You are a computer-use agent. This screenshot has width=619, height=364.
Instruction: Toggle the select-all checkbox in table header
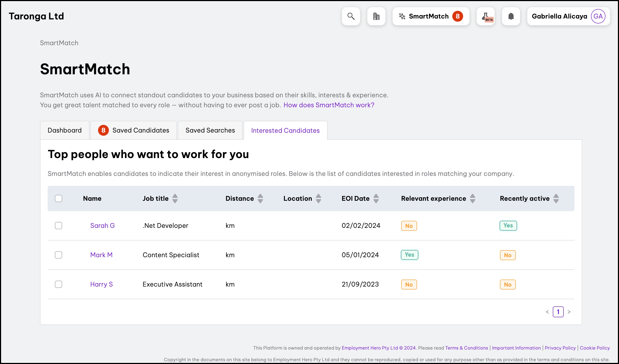[x=59, y=198]
